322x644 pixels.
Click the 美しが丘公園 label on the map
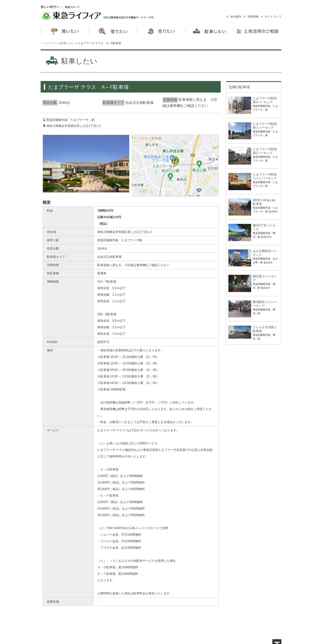point(173,151)
